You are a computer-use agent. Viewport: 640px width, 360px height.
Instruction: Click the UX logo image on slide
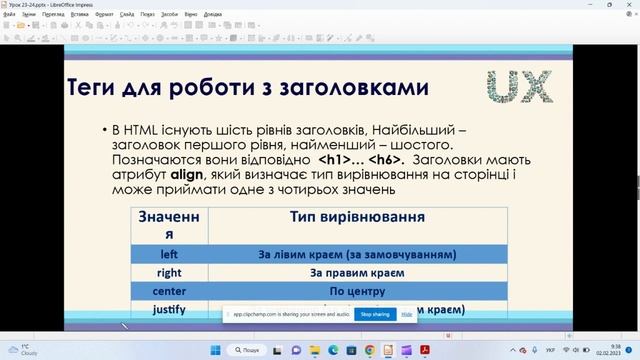point(520,86)
